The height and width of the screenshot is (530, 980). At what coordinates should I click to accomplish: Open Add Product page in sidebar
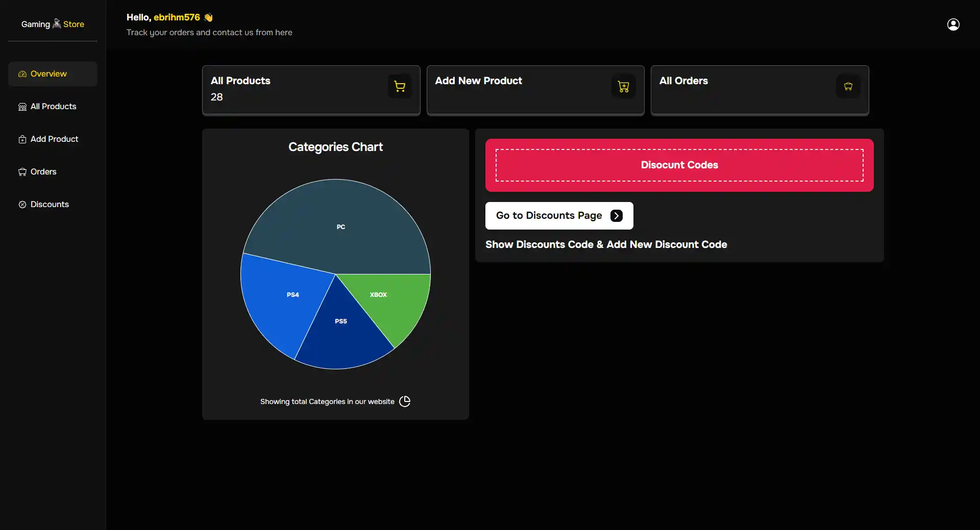[x=54, y=139]
